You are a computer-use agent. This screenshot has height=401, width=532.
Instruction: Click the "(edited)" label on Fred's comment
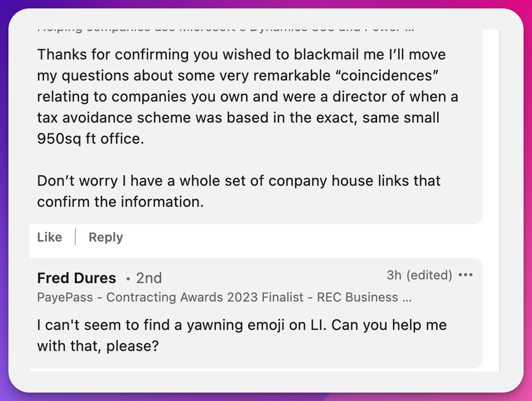point(429,275)
